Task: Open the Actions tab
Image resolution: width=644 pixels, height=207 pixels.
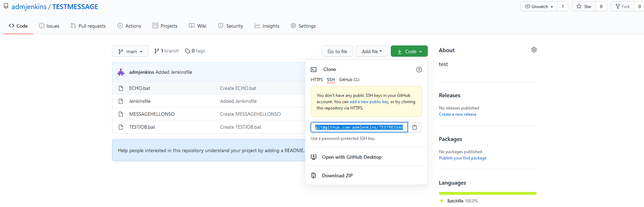Action: (x=129, y=26)
